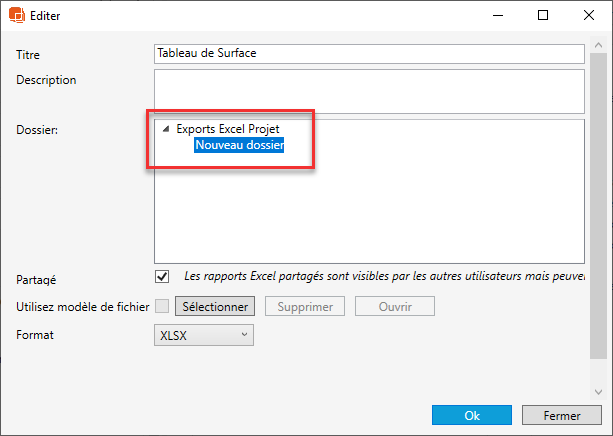The image size is (613, 436).
Task: Enable the Utilisez modèle de fichier checkbox
Action: click(162, 306)
